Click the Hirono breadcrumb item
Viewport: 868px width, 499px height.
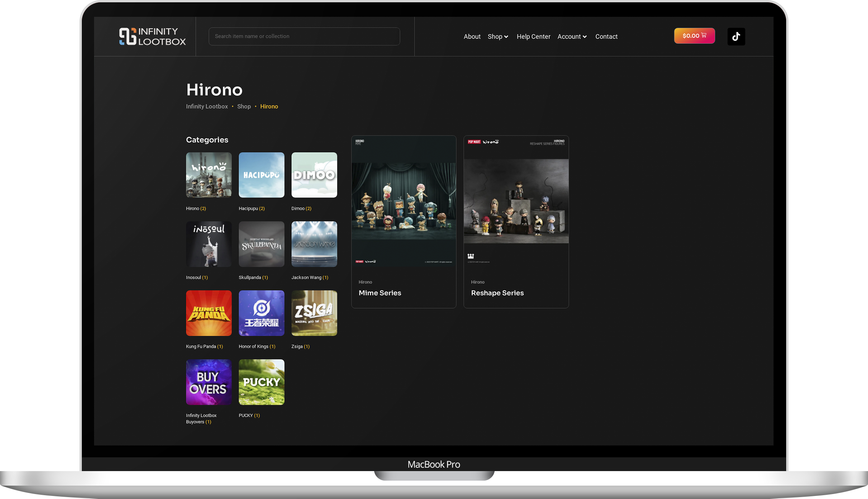(x=269, y=106)
